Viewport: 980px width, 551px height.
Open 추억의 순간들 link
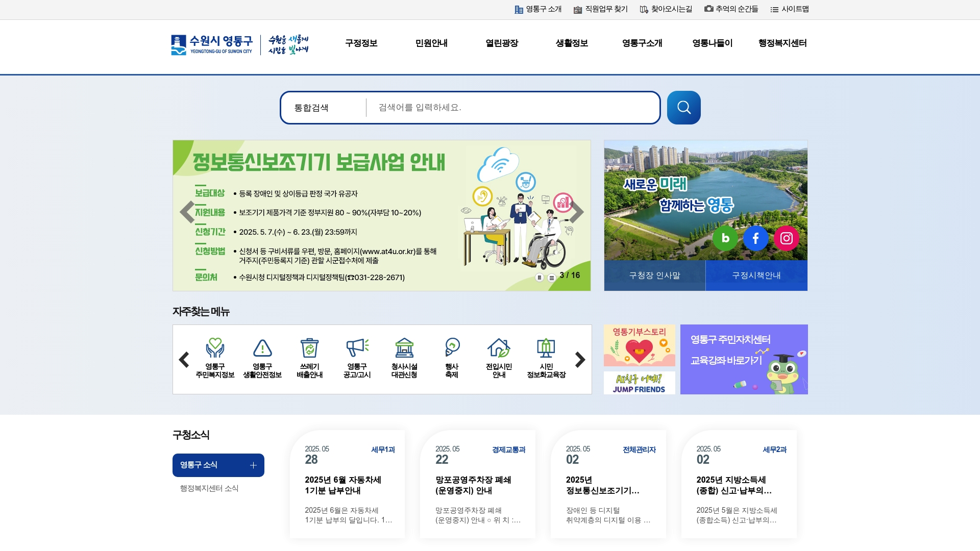point(731,9)
